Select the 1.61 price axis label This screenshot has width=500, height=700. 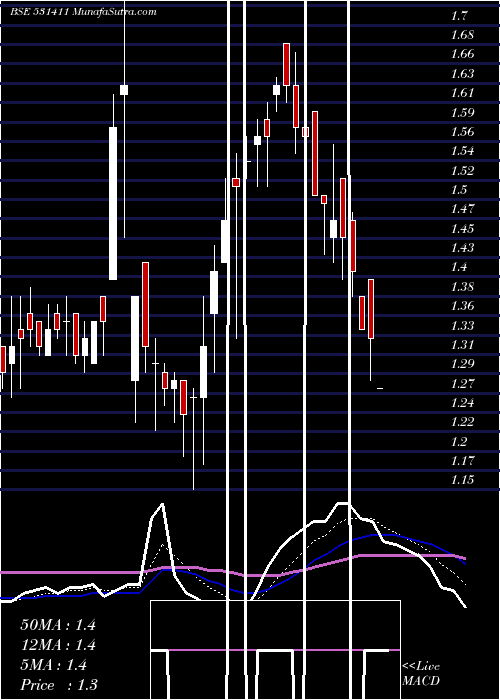point(462,93)
